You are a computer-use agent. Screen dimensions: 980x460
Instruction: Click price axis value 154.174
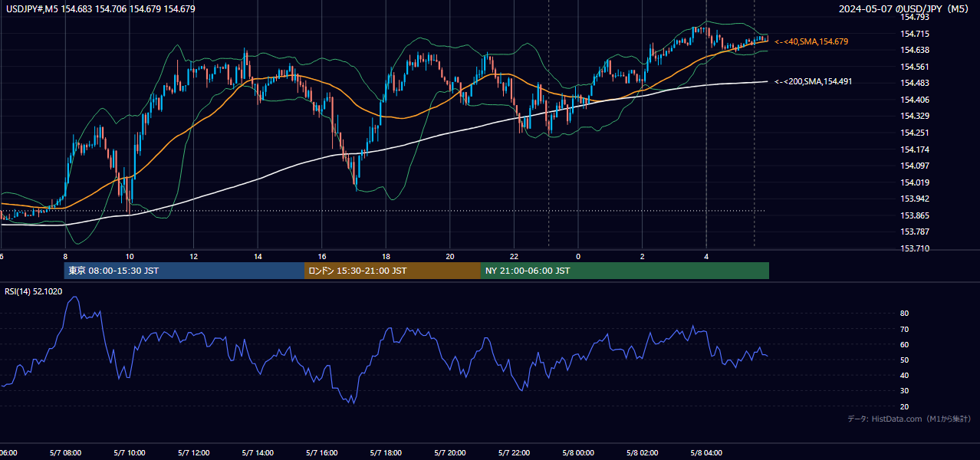915,149
